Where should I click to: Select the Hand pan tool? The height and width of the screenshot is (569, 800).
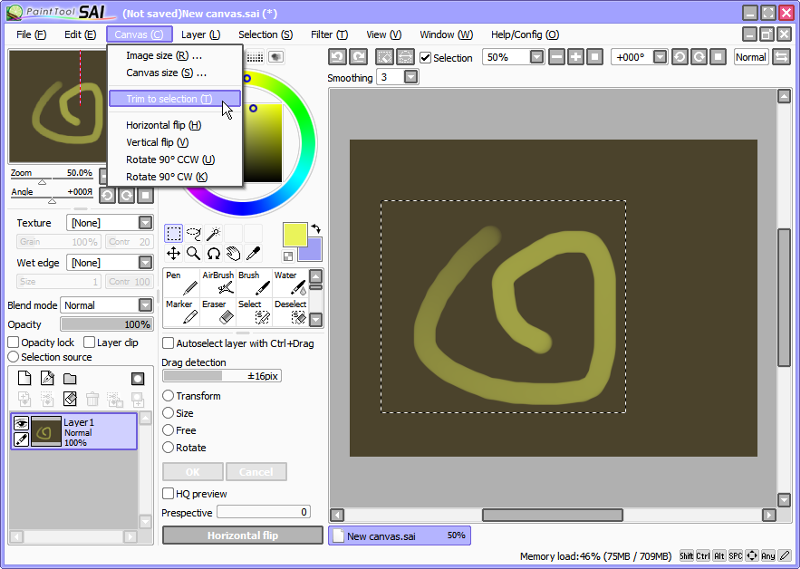(x=233, y=253)
